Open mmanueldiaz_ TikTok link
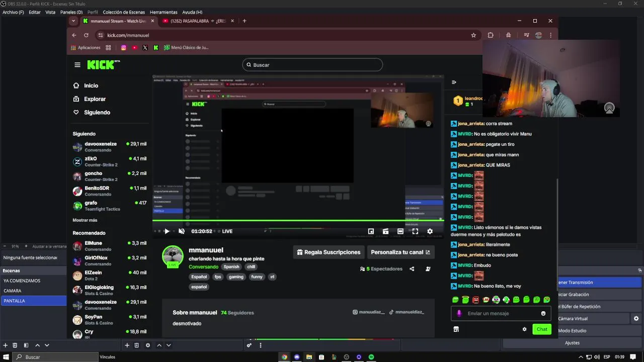644x362 pixels. 407,312
